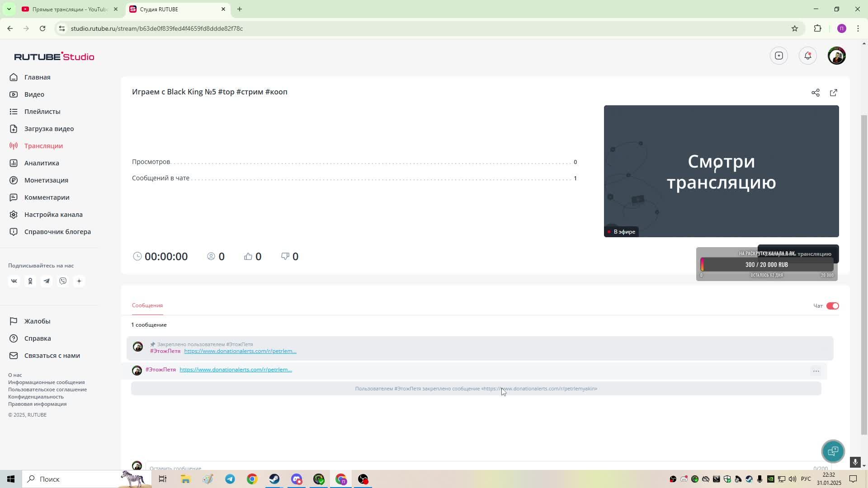This screenshot has width=868, height=488.
Task: Open the notifications bell
Action: click(x=807, y=56)
